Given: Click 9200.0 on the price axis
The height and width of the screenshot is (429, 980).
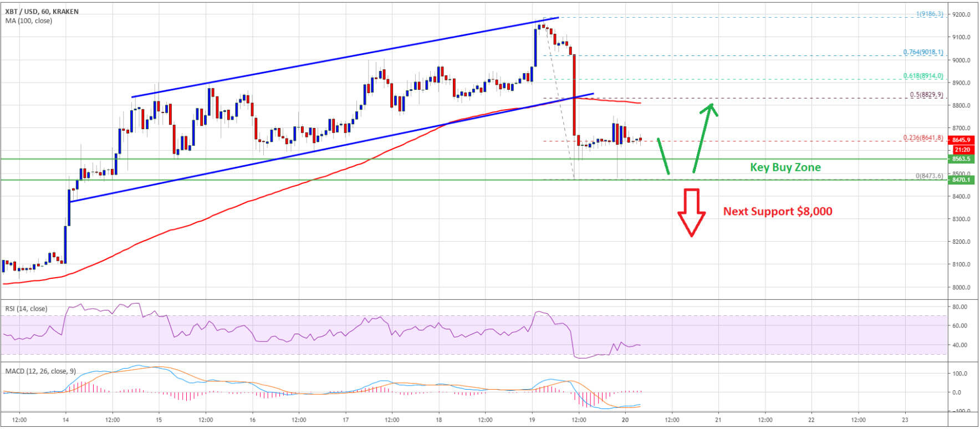Looking at the screenshot, I should click(x=962, y=14).
